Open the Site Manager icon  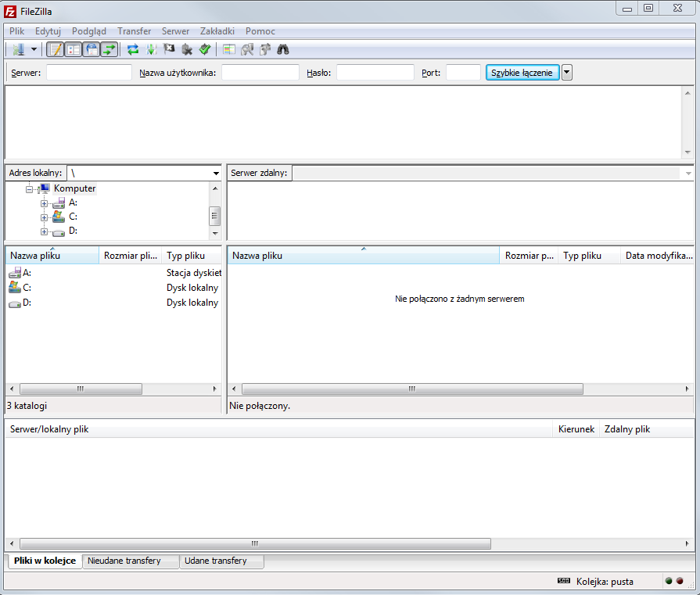coord(18,49)
